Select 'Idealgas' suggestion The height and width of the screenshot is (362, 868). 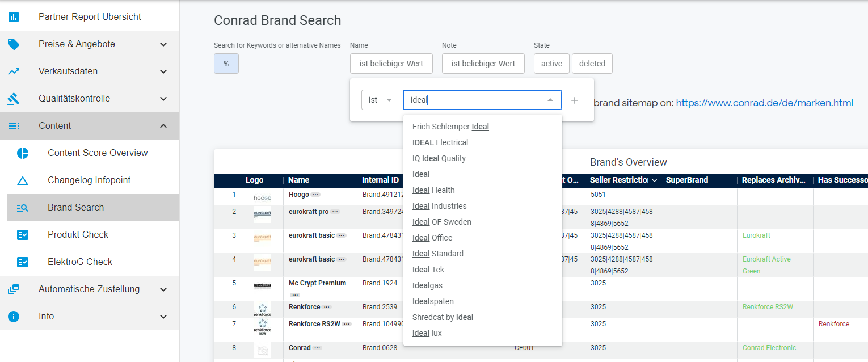pos(483,285)
